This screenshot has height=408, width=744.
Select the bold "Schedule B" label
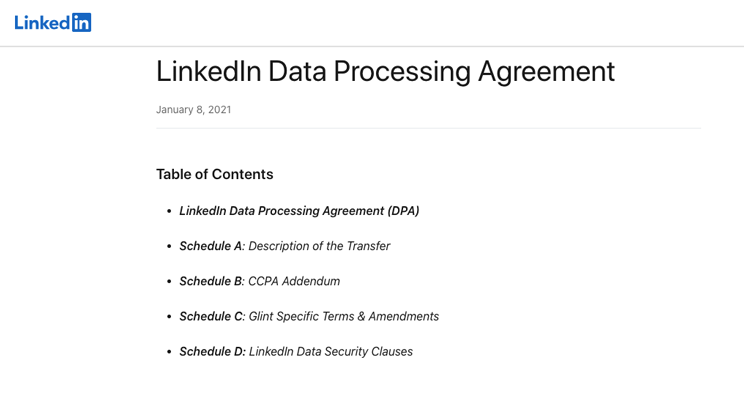point(211,281)
